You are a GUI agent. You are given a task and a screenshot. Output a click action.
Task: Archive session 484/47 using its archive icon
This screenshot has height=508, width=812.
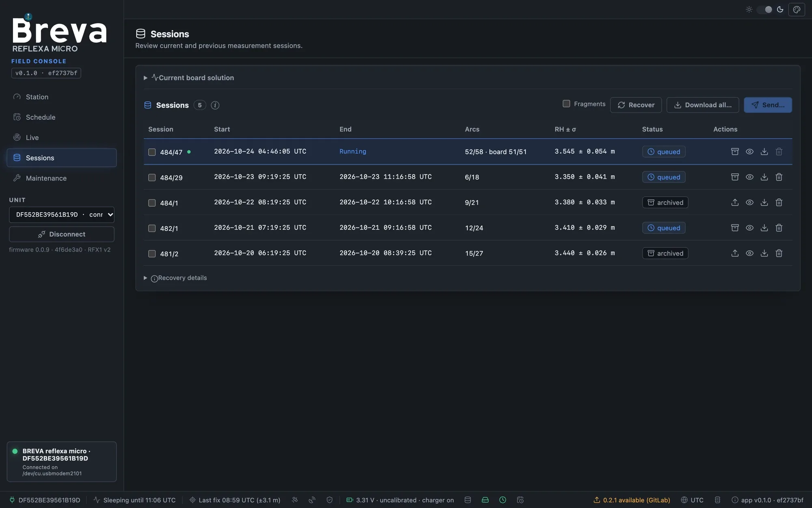click(x=735, y=152)
